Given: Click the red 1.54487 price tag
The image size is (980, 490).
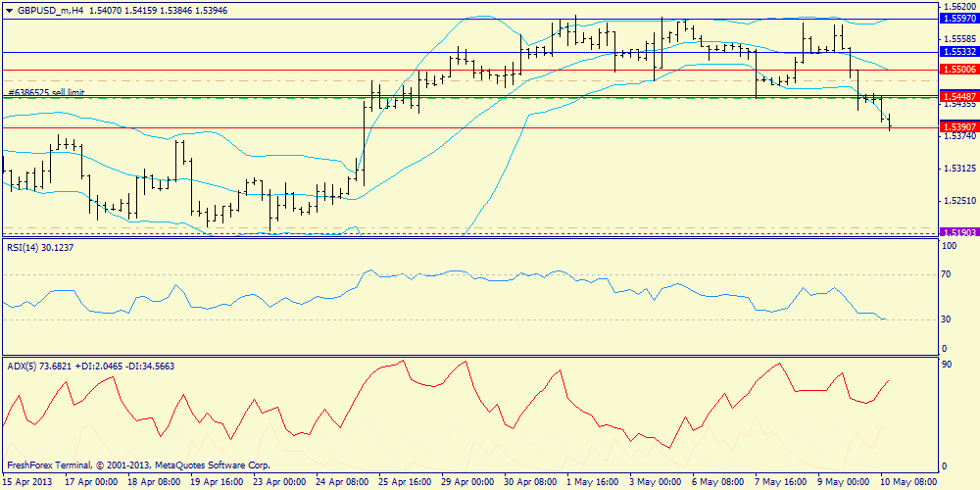Looking at the screenshot, I should (x=957, y=97).
